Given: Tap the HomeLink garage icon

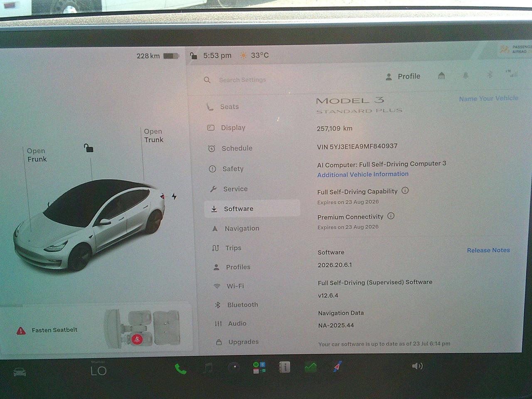Looking at the screenshot, I should click(441, 76).
